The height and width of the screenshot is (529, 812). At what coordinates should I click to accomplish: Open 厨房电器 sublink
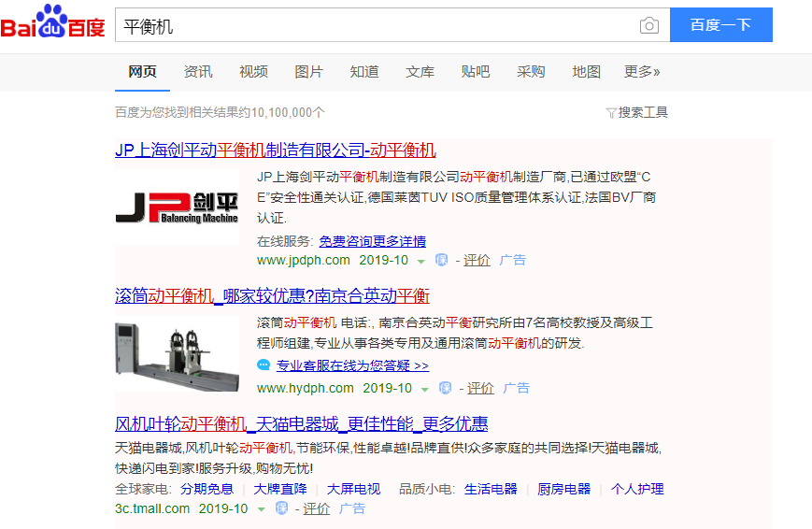(x=564, y=489)
